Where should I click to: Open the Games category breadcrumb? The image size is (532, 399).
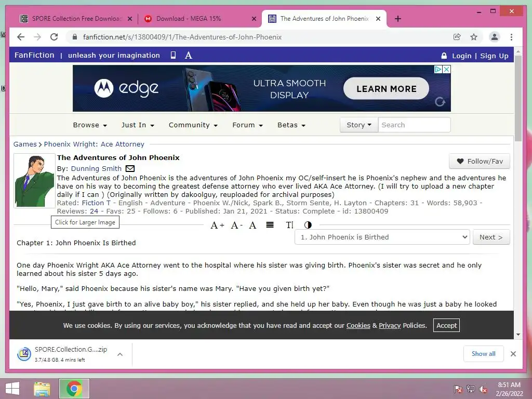(25, 144)
